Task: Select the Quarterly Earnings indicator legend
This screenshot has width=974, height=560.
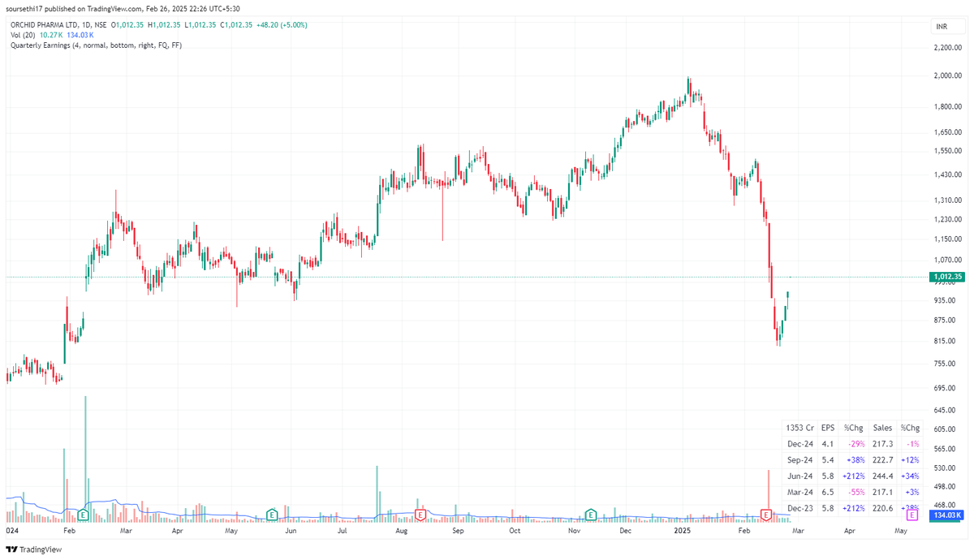Action: (x=97, y=45)
